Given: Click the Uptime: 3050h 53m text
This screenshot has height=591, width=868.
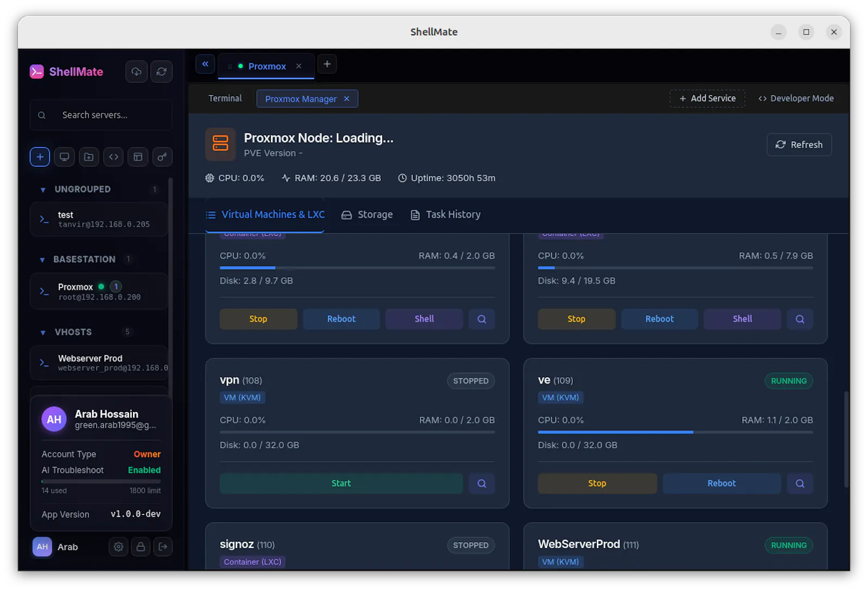Looking at the screenshot, I should pyautogui.click(x=453, y=178).
